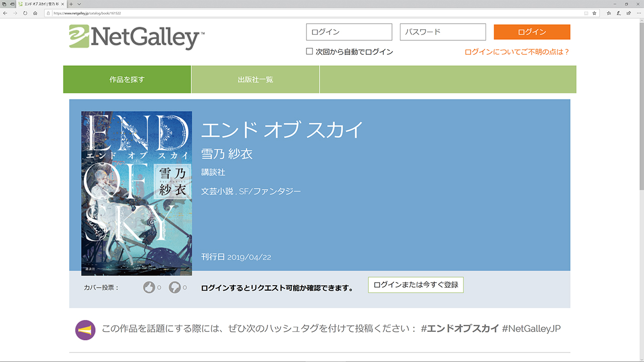Click the browser Forward arrow
Screen dimensions: 644x362
tap(15, 13)
